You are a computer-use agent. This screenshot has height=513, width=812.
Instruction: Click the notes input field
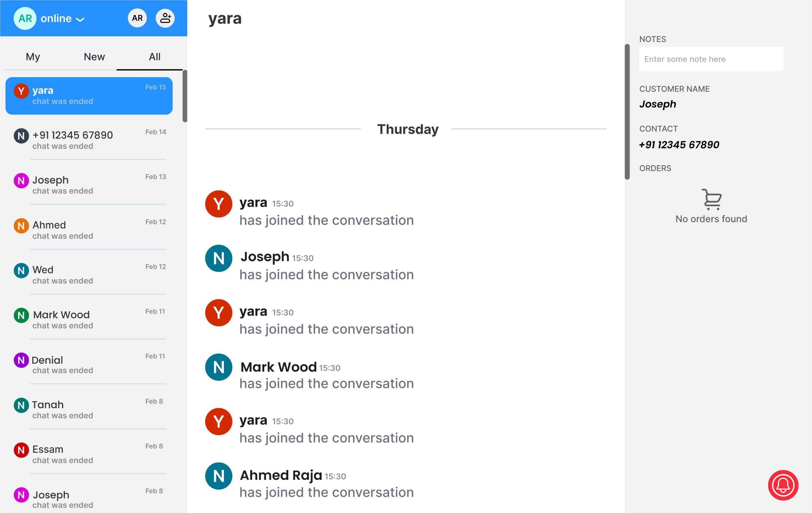(711, 59)
